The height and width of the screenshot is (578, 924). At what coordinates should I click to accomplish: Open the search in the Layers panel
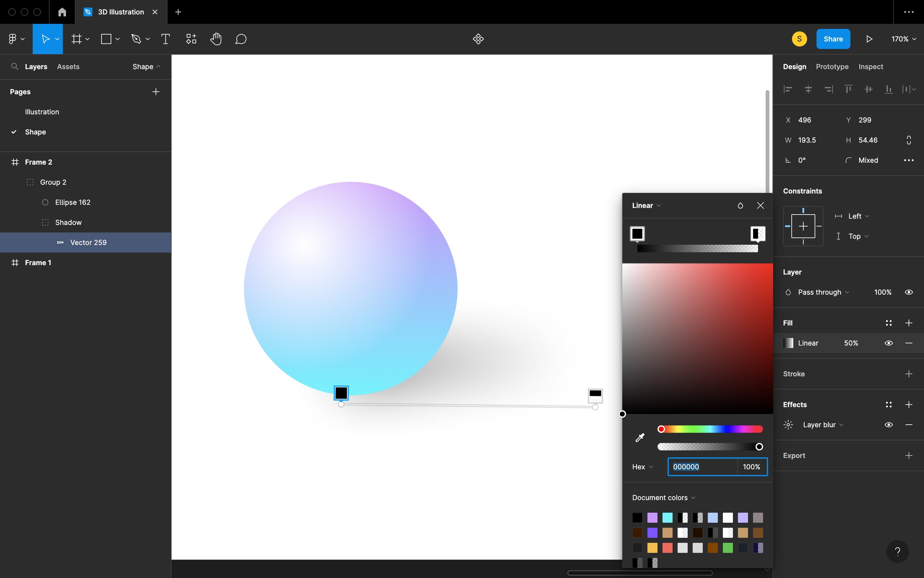[15, 67]
